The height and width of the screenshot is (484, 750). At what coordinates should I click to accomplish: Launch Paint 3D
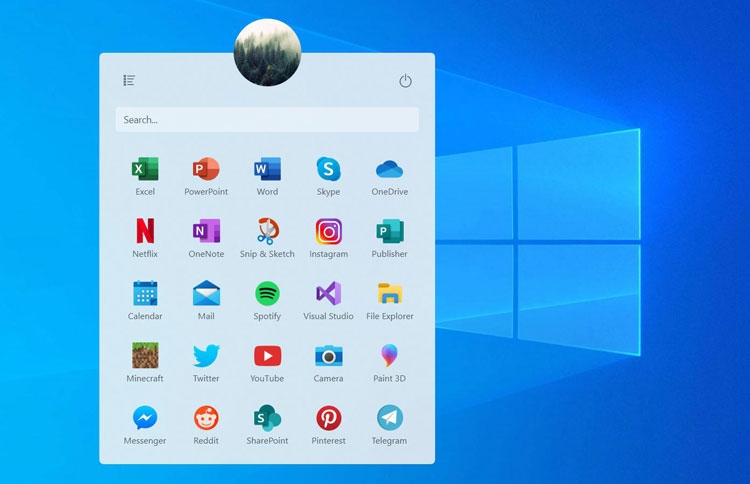[x=389, y=356]
